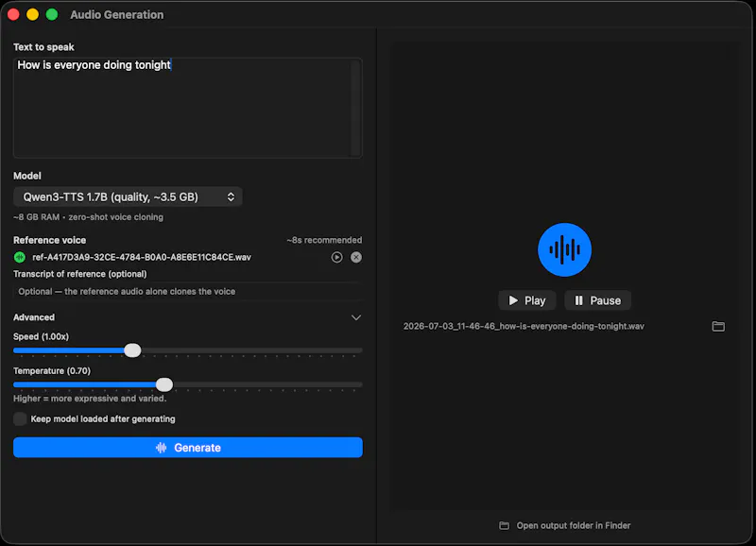Click '~8s recommended' hint text
The width and height of the screenshot is (756, 546).
point(324,240)
